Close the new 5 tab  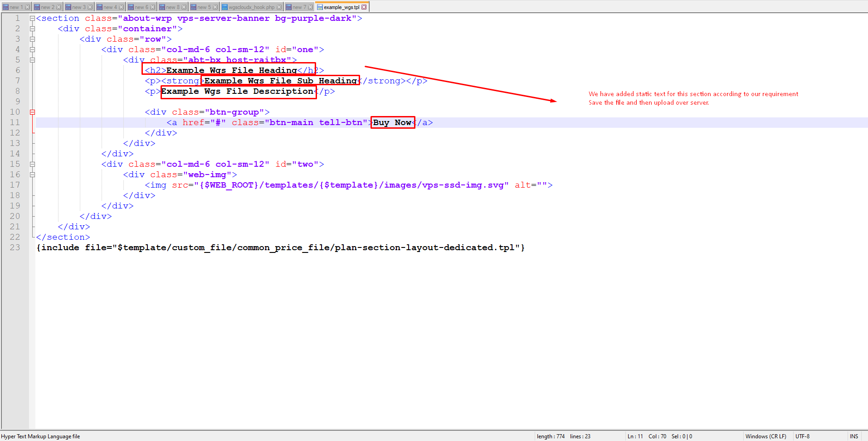[215, 7]
